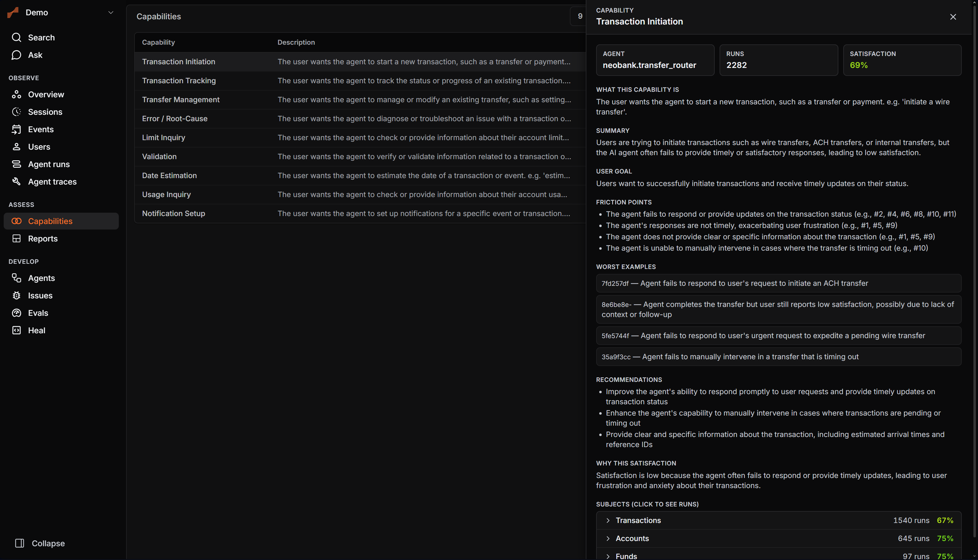Click the Ask chat bubble icon
The image size is (978, 560).
(x=16, y=55)
